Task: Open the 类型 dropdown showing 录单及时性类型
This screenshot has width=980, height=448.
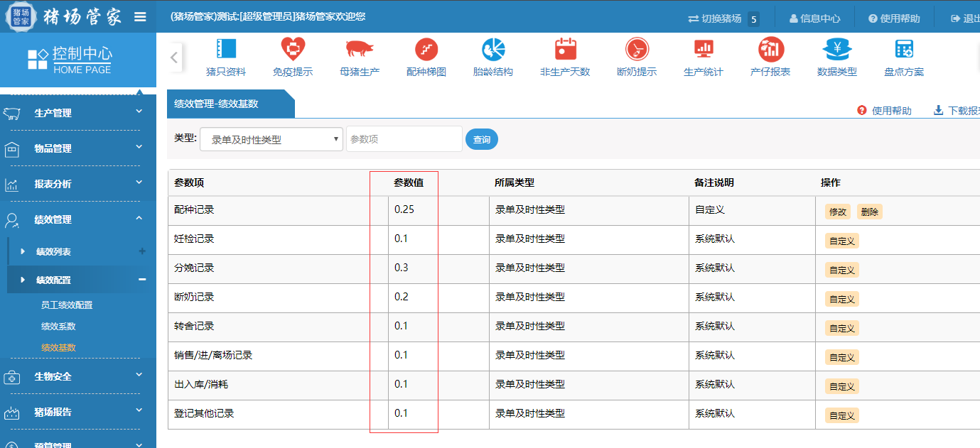Action: [271, 140]
